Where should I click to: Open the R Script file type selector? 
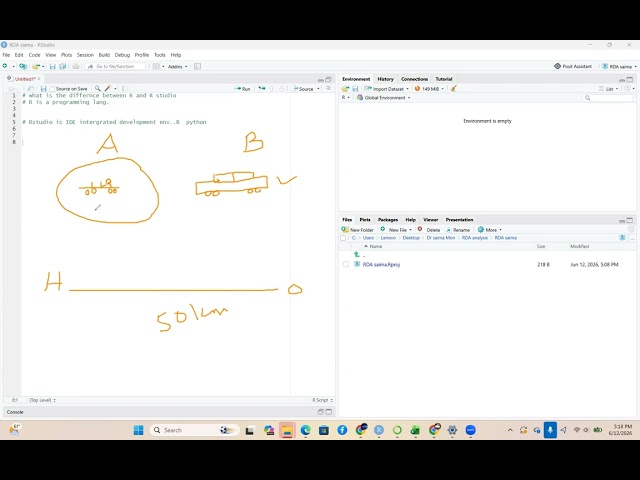[322, 400]
